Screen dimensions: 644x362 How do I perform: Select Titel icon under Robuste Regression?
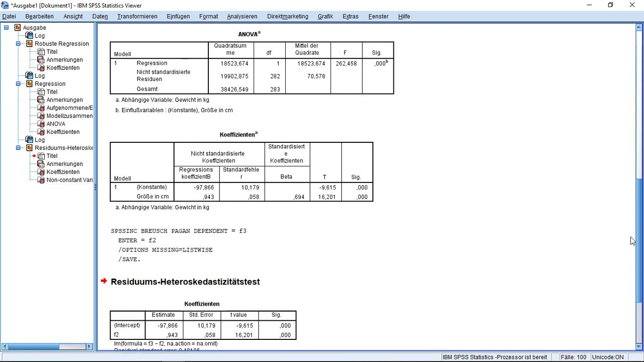41,52
